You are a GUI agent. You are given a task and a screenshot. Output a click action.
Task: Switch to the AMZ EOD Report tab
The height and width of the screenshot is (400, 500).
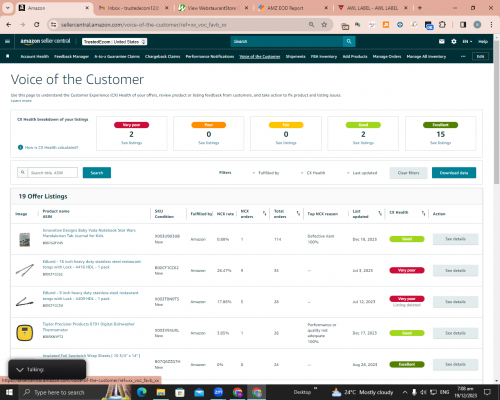pos(292,8)
